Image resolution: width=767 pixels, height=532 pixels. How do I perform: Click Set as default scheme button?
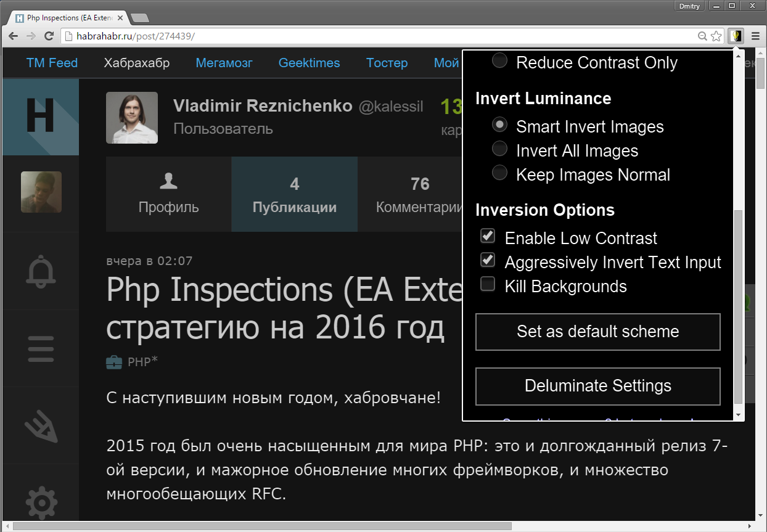(x=597, y=332)
